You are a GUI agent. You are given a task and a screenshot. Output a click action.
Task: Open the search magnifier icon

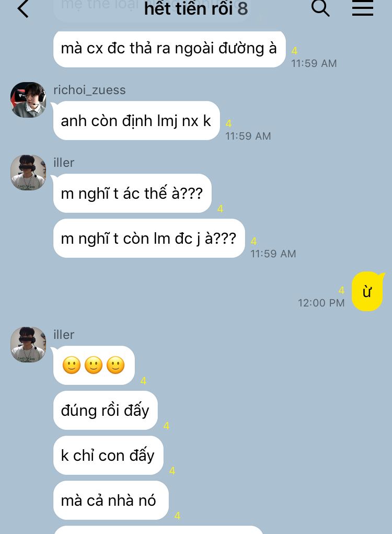pyautogui.click(x=320, y=8)
